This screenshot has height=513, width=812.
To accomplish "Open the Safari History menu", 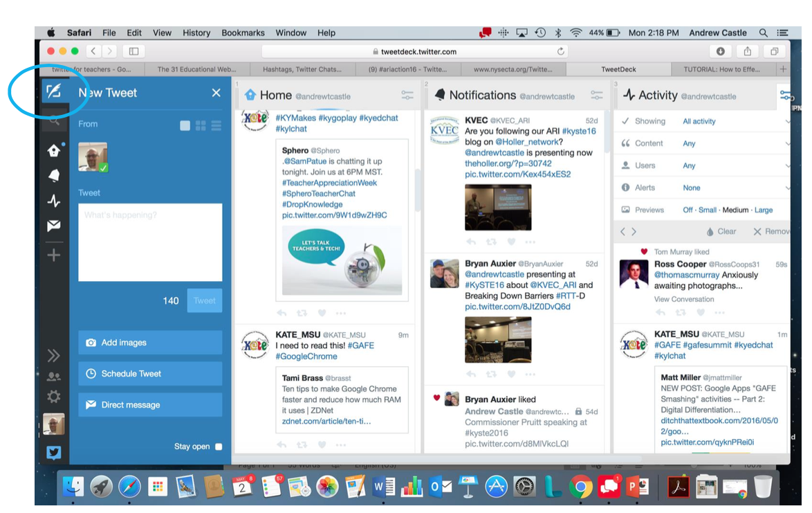I will coord(196,33).
